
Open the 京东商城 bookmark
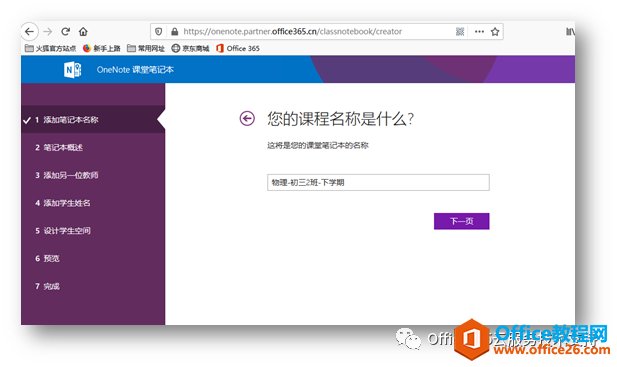(x=190, y=48)
